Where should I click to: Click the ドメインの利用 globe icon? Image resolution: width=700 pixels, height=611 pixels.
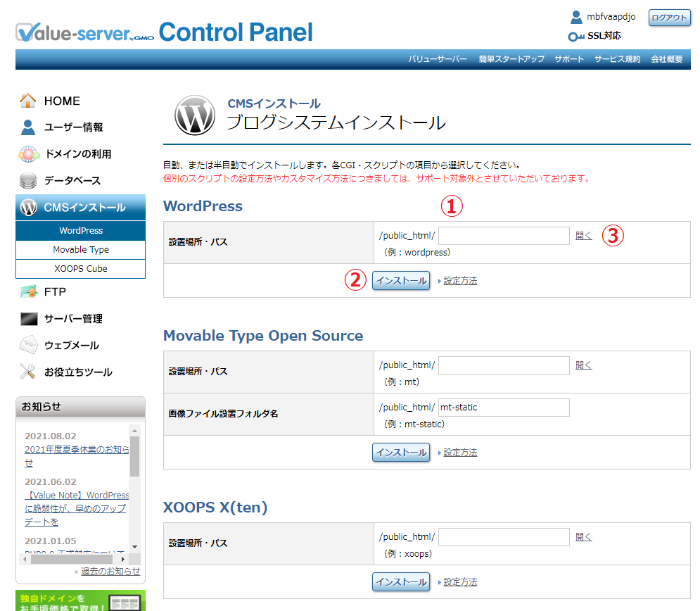click(x=28, y=154)
